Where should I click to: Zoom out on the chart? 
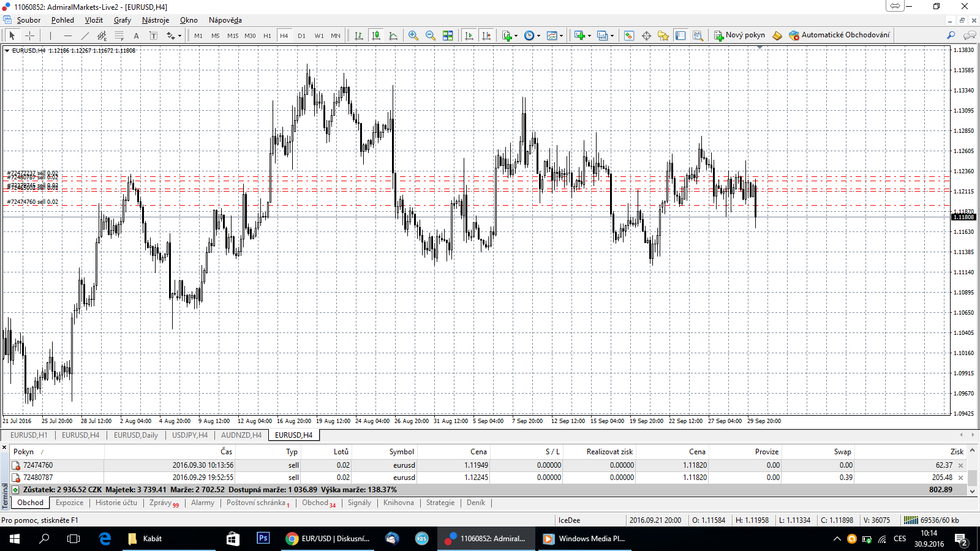click(431, 36)
